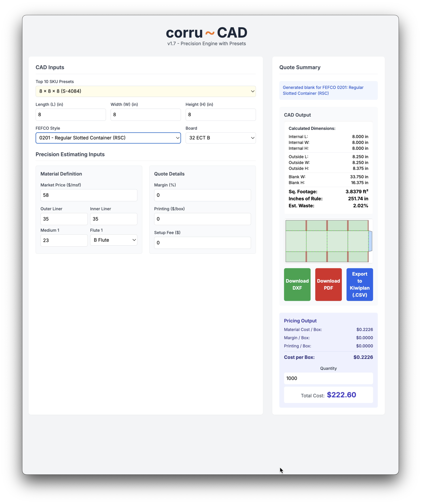
Task: Export to Kiwiplan (.CSV)
Action: tap(360, 284)
